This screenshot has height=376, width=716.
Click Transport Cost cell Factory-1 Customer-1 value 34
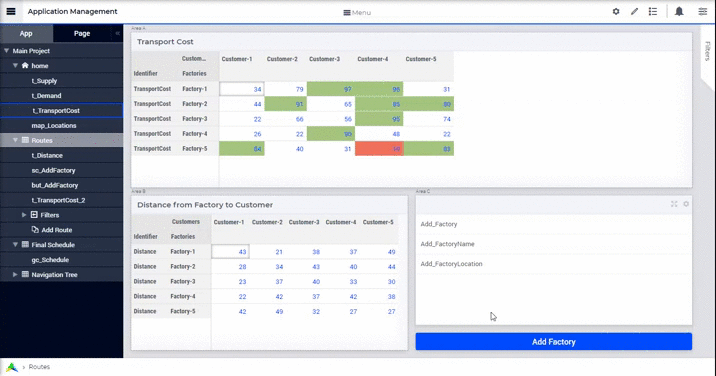click(242, 89)
